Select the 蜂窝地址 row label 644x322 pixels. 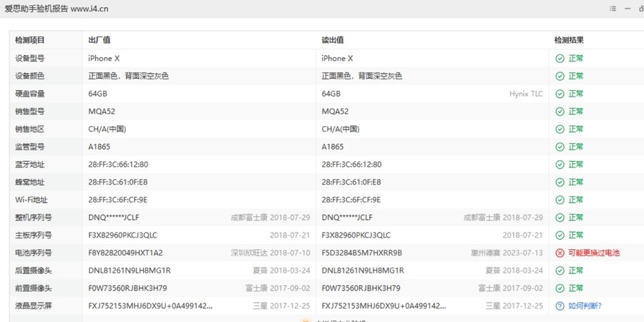click(x=30, y=182)
